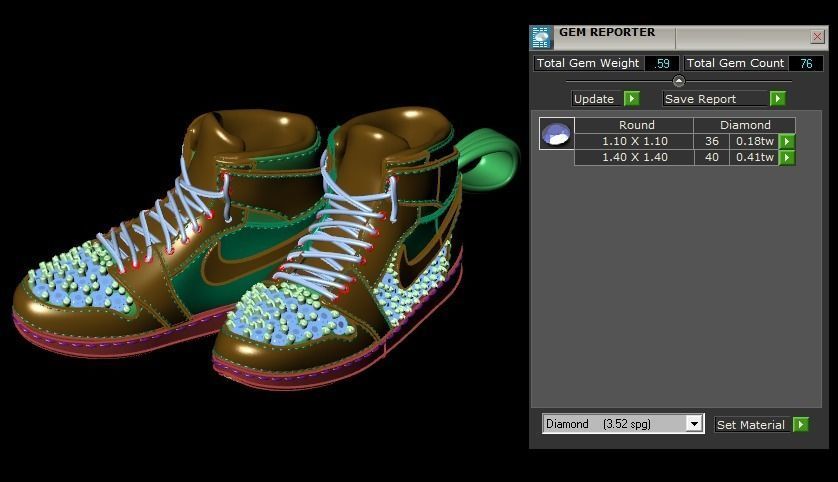Click the green bail loop on the sneaker model
This screenshot has height=482, width=838.
pos(489,159)
